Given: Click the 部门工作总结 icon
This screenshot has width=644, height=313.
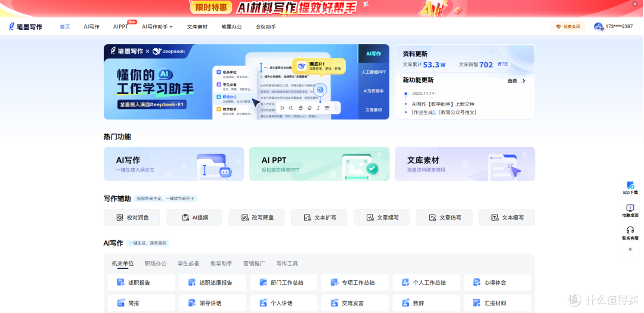Looking at the screenshot, I should (264, 283).
